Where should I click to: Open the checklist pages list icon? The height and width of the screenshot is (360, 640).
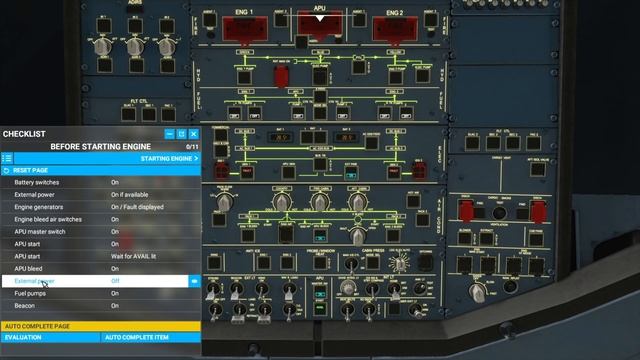pyautogui.click(x=7, y=158)
